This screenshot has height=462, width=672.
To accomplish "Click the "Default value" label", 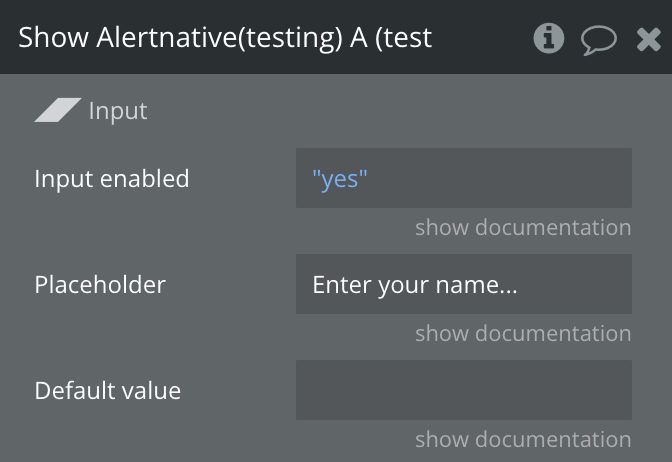I will 108,390.
